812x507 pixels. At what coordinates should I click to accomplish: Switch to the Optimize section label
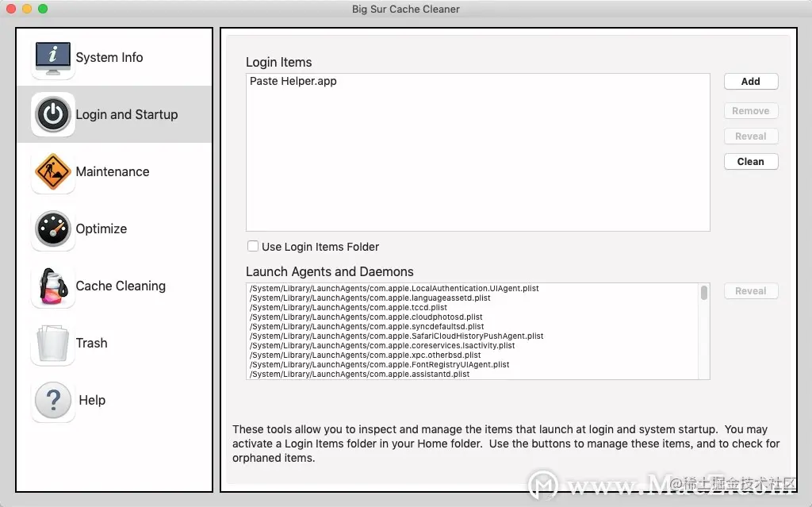coord(101,229)
